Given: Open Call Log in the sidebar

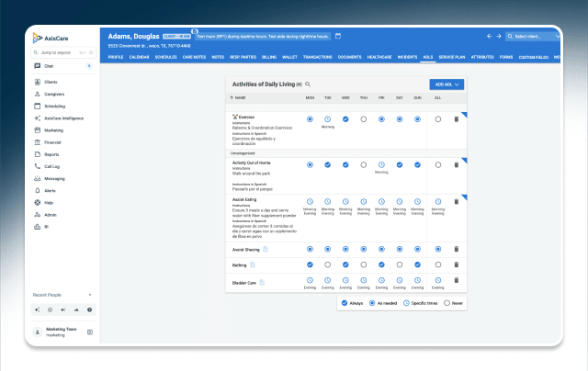Looking at the screenshot, I should coord(53,166).
